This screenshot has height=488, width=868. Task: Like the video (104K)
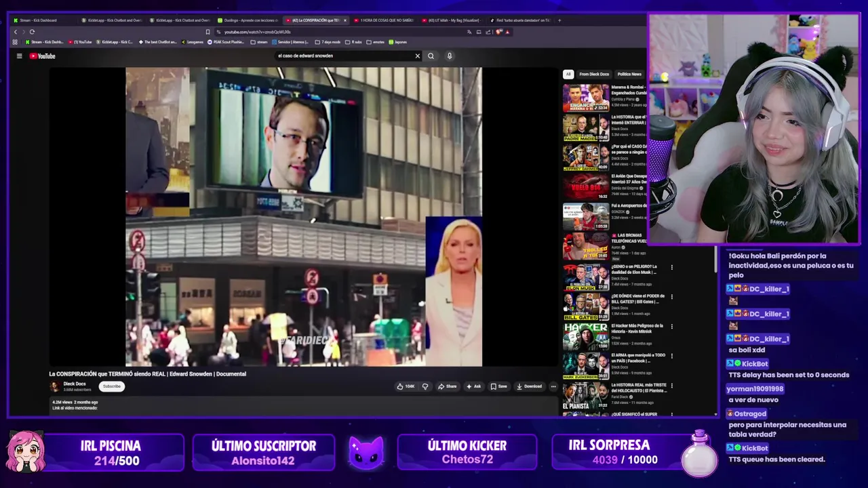coord(406,386)
